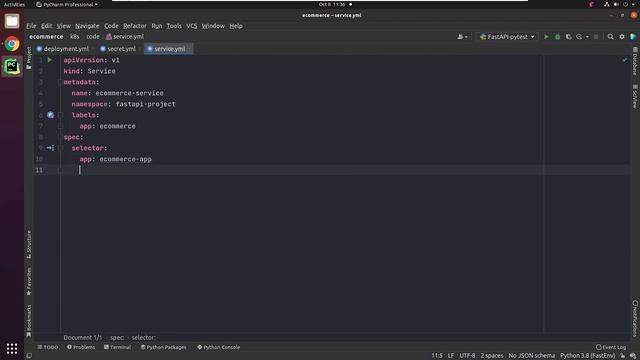Show Applications grid in dock
640x360 pixels.
point(12,349)
